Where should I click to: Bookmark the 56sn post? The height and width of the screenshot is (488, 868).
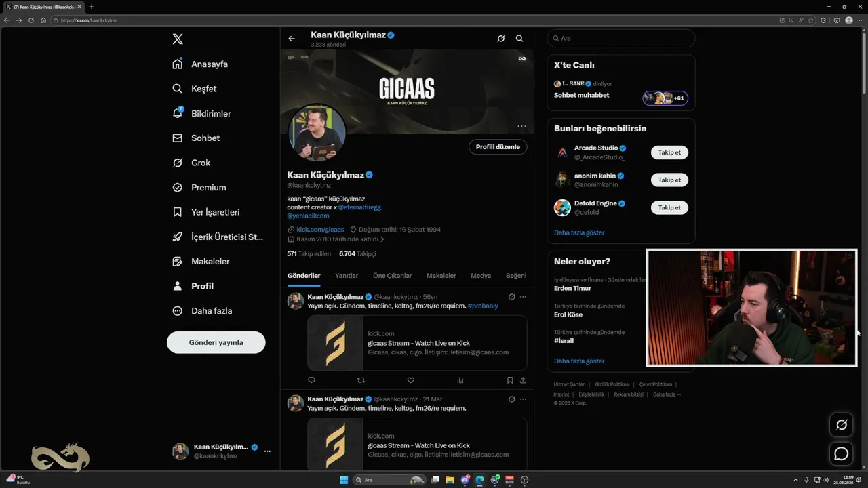tap(510, 380)
